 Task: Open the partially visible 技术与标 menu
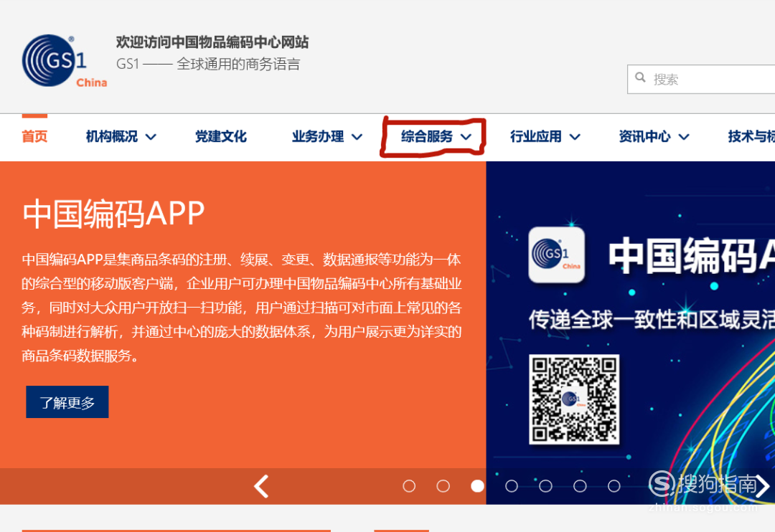(x=751, y=136)
